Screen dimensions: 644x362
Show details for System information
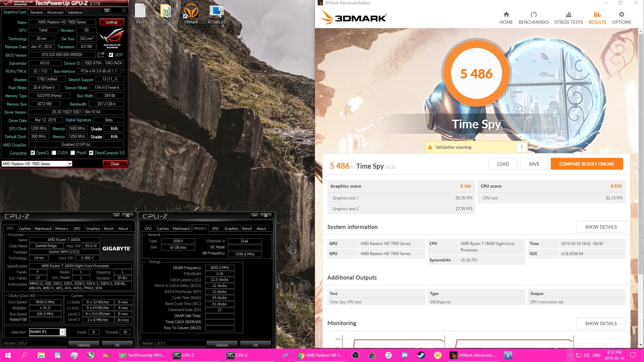(601, 227)
